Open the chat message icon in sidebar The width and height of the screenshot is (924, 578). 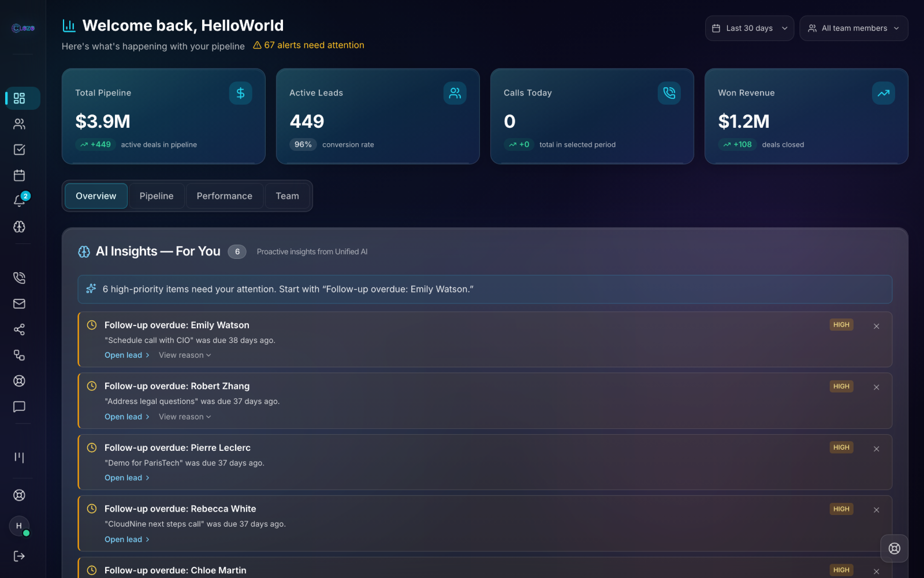[x=19, y=406]
